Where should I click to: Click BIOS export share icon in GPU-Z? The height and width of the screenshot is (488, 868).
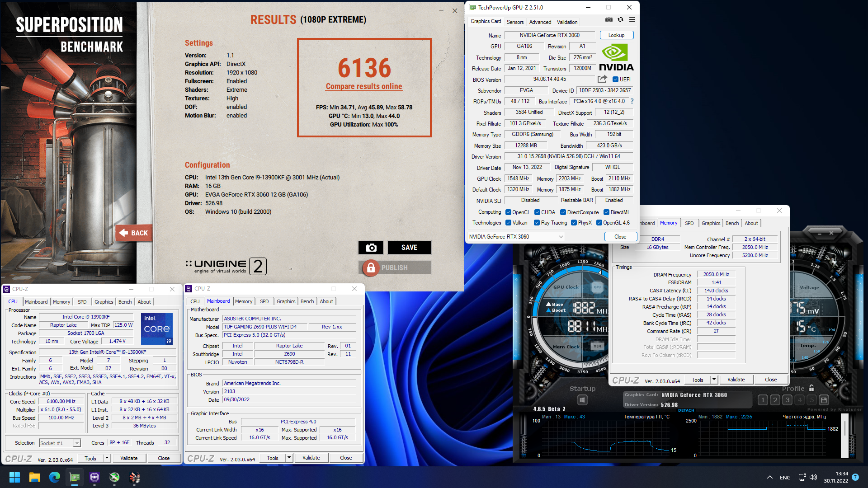(x=602, y=79)
